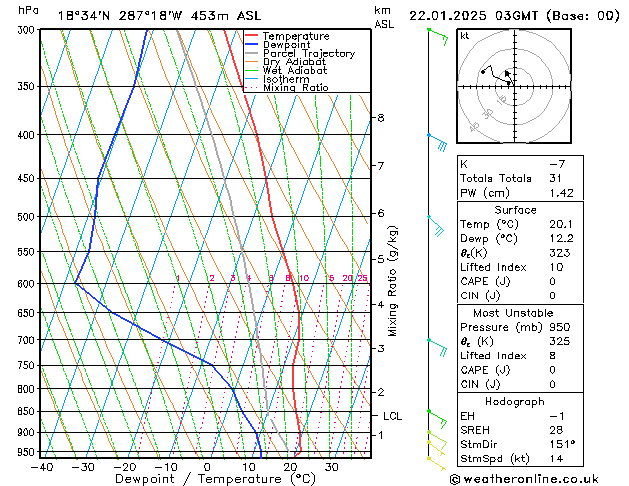Click the blue Dewpoint legend line
The height and width of the screenshot is (486, 629).
252,45
